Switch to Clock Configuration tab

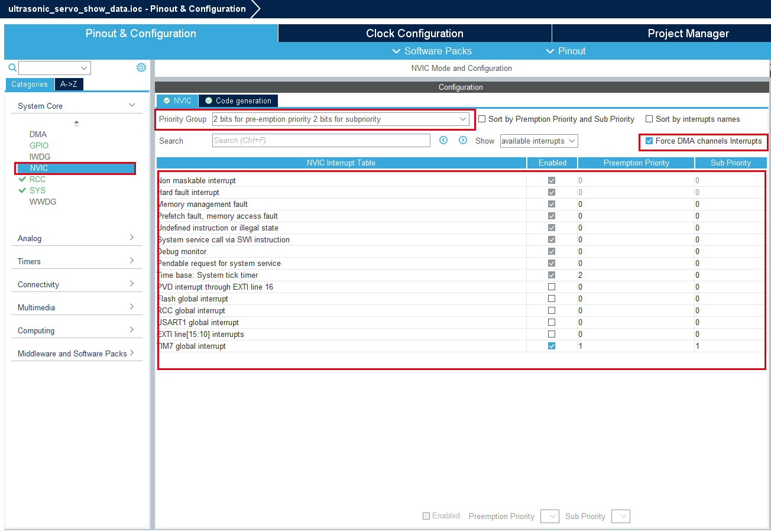point(414,33)
